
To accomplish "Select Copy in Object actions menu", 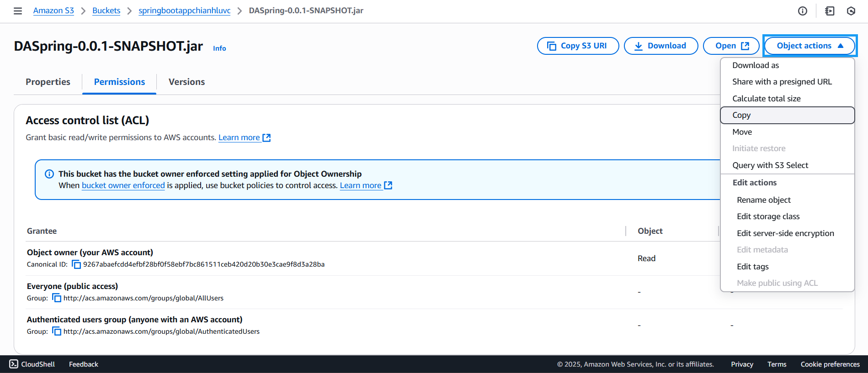I will pos(788,115).
